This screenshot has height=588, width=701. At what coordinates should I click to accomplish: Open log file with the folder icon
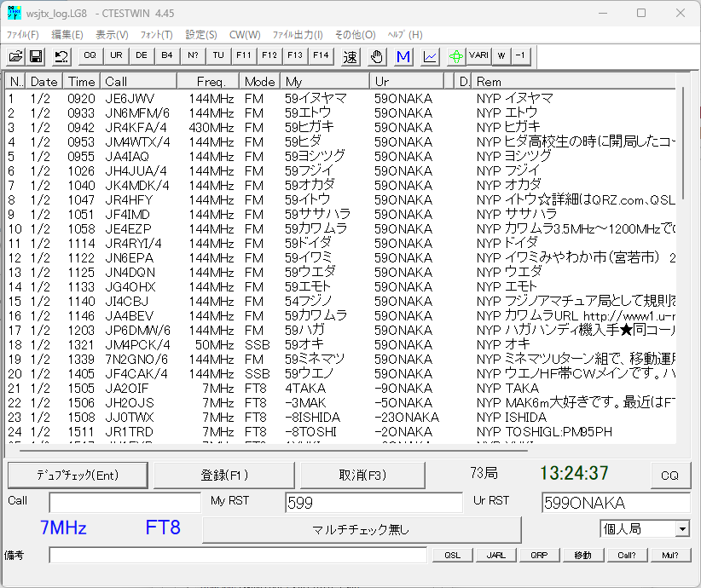tap(15, 56)
